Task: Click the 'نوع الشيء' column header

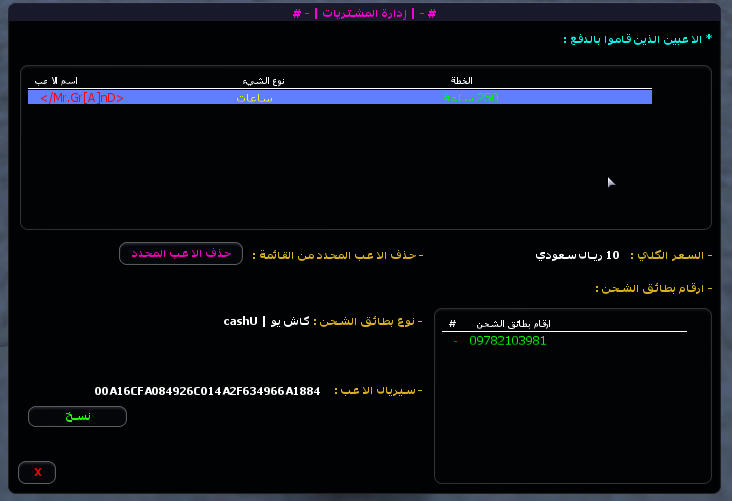Action: point(263,80)
